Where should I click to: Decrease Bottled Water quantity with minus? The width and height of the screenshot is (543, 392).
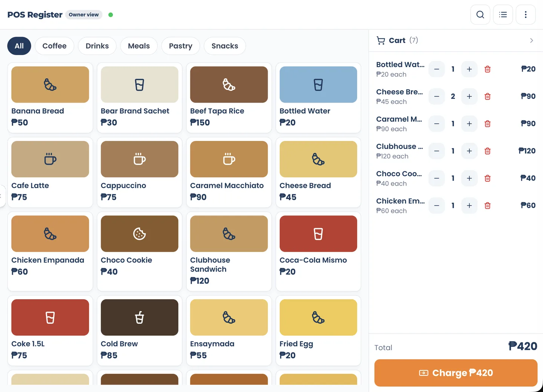click(437, 69)
